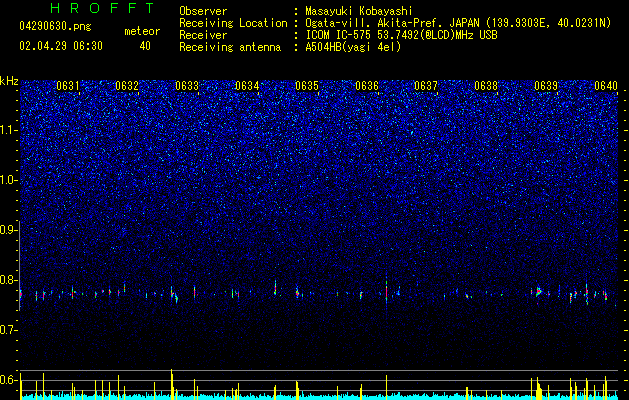Click the 0637 time marker
Screen dimensions: 629x400
426,85
